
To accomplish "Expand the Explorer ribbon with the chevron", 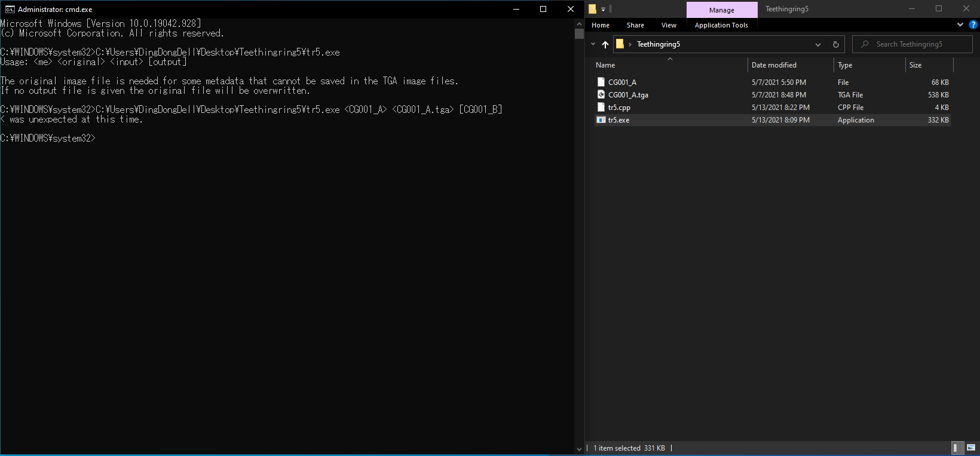I will tap(960, 25).
